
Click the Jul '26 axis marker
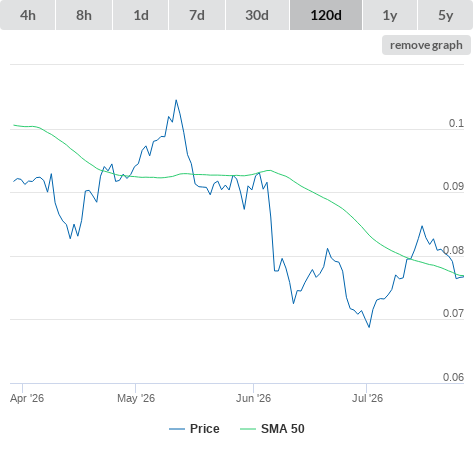[367, 398]
